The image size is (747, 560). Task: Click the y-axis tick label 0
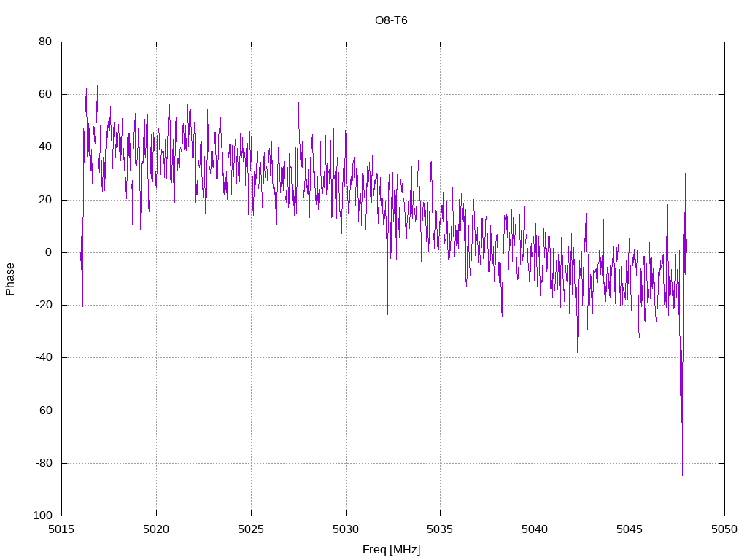coord(49,252)
